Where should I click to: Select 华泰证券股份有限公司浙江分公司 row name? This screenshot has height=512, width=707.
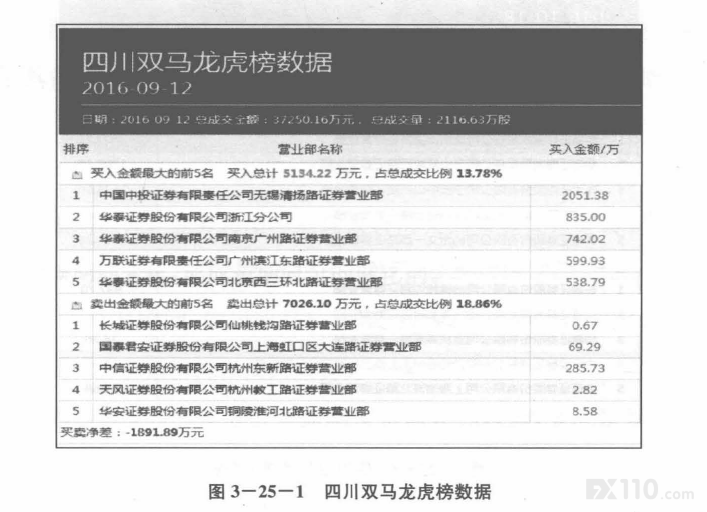coord(196,217)
